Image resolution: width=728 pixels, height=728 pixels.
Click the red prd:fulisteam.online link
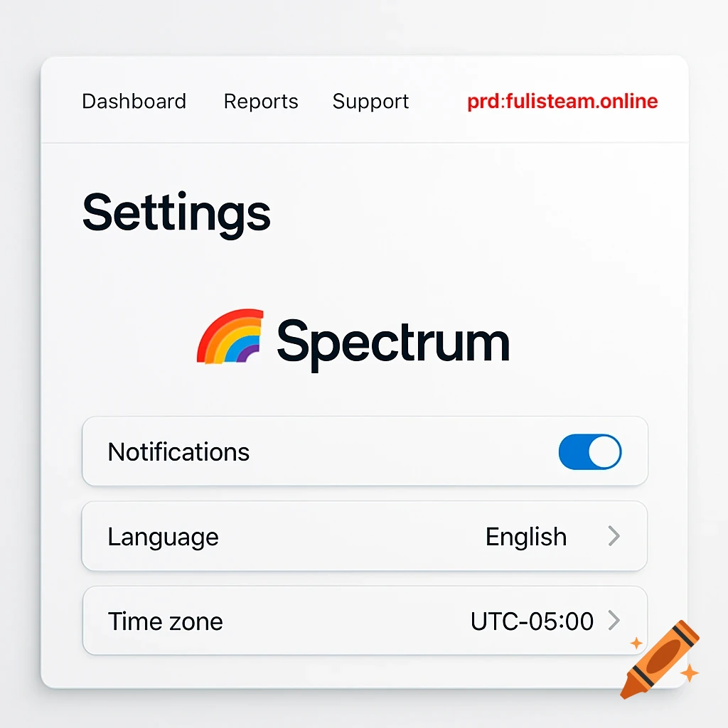tap(562, 101)
